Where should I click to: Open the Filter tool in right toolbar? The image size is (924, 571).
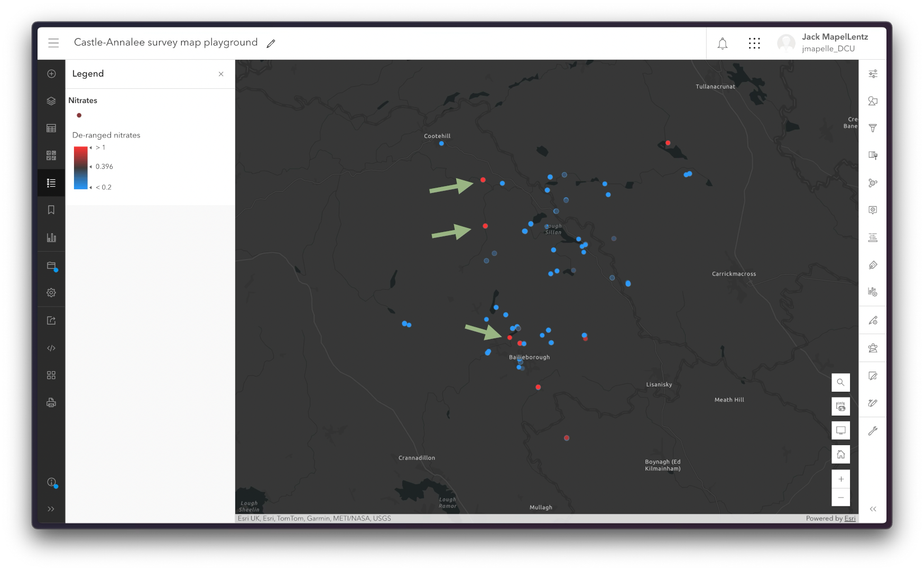(x=873, y=128)
